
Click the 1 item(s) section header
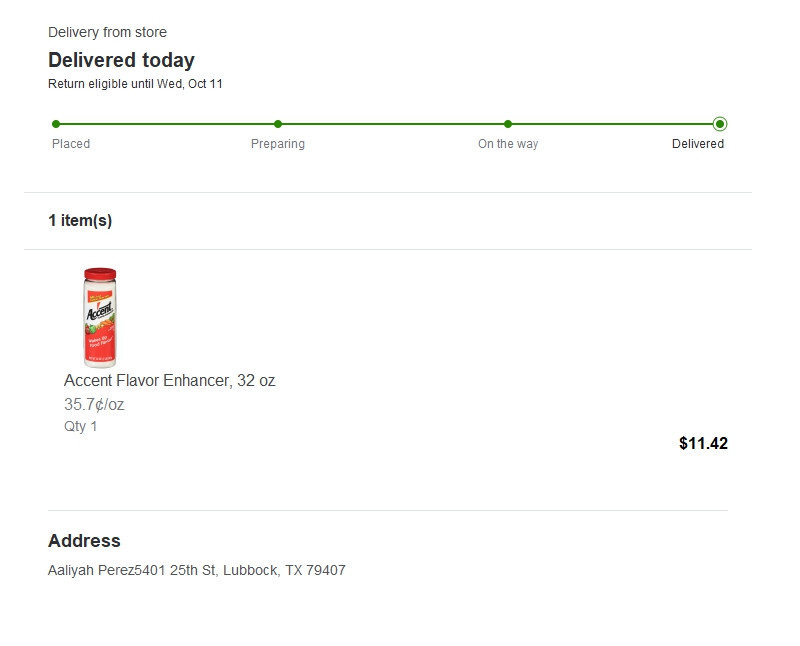pyautogui.click(x=80, y=221)
